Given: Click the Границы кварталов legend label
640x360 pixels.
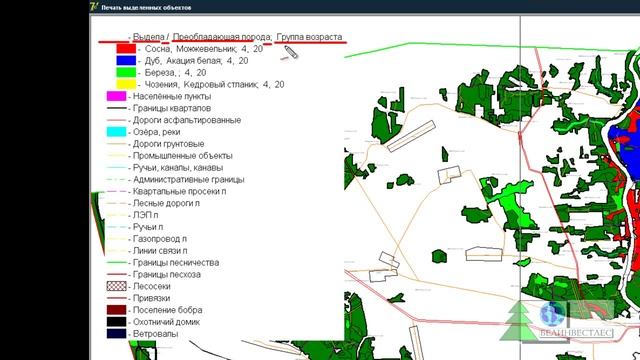Looking at the screenshot, I should coord(172,108).
